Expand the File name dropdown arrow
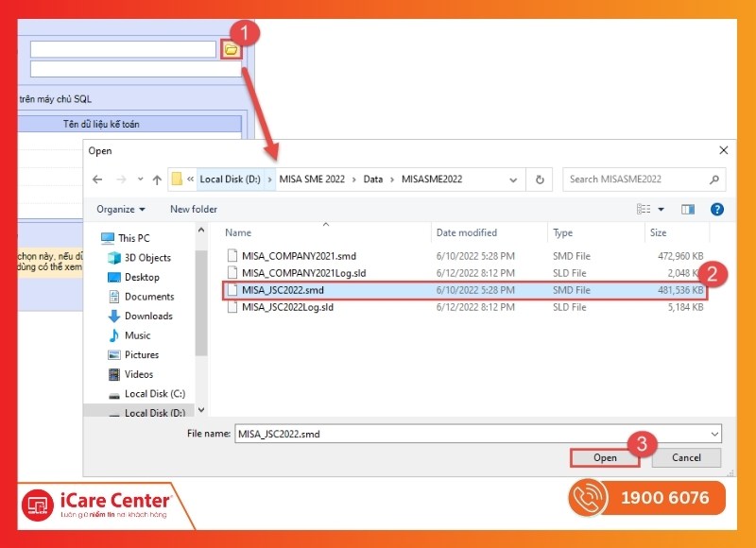Screen dimensions: 756x548 (714, 434)
